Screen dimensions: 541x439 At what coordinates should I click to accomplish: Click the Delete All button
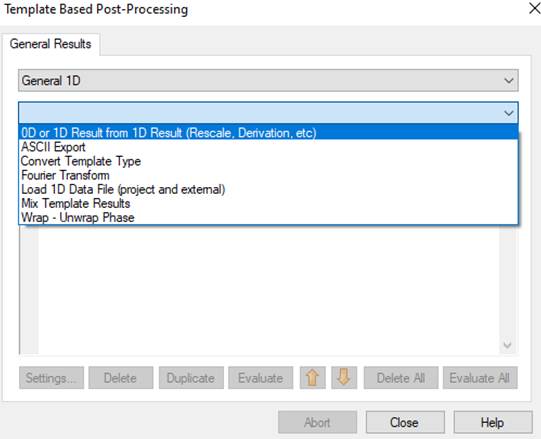tap(401, 378)
